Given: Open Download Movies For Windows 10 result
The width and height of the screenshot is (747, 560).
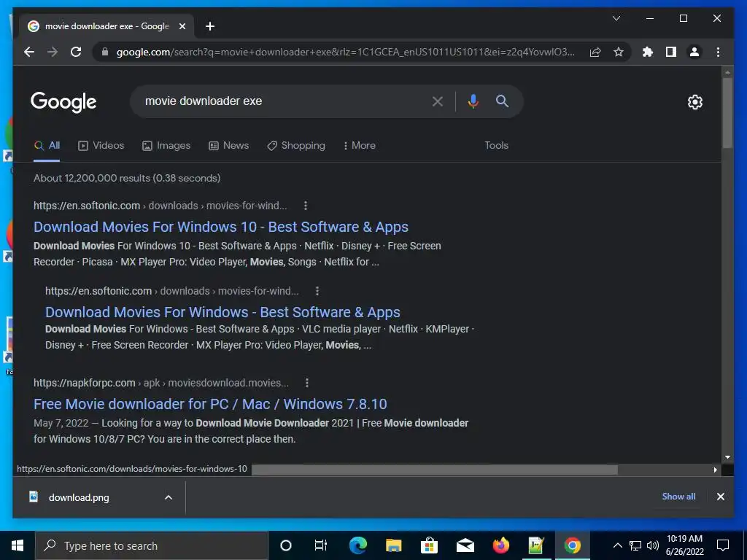Looking at the screenshot, I should (x=220, y=227).
